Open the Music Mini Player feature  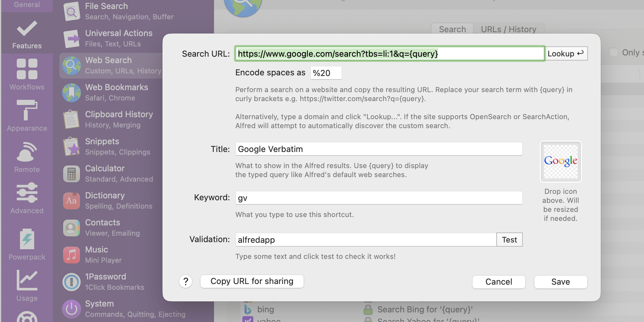tap(111, 255)
